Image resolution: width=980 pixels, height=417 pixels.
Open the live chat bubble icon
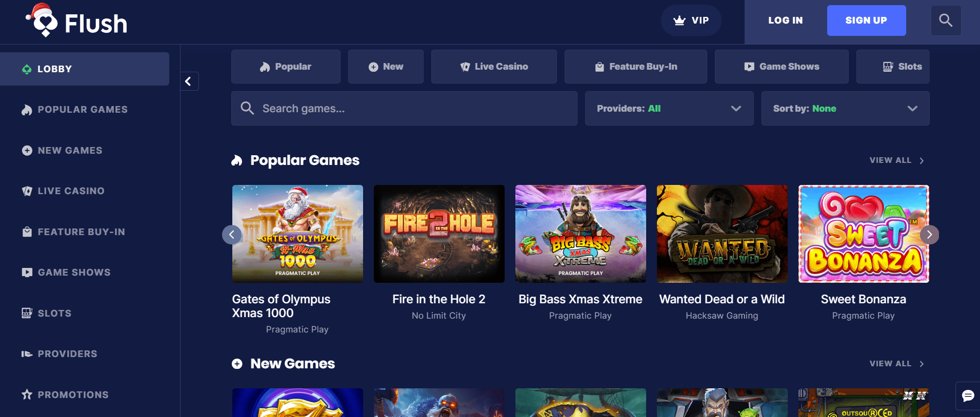point(968,395)
